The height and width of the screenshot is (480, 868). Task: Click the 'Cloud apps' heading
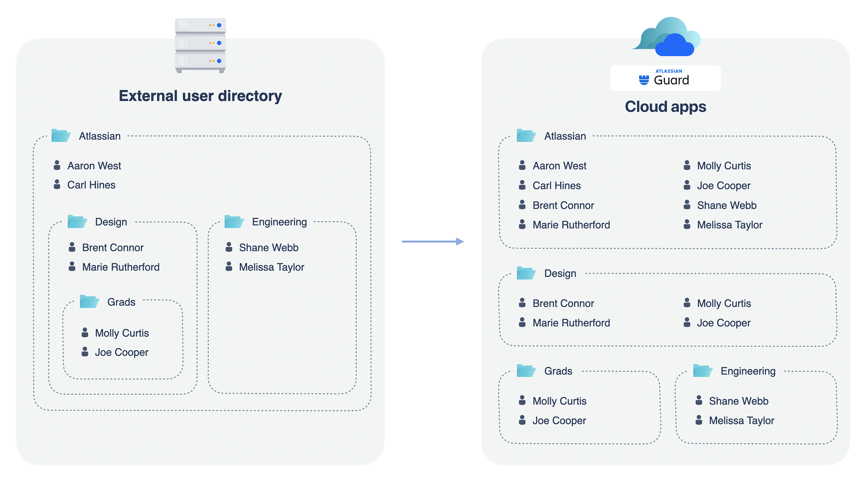(665, 107)
